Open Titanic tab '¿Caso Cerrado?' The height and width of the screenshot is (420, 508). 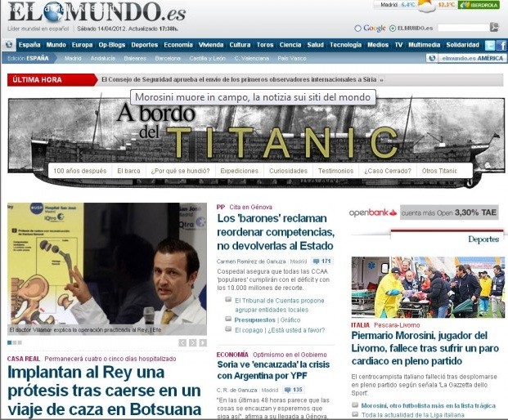(388, 171)
